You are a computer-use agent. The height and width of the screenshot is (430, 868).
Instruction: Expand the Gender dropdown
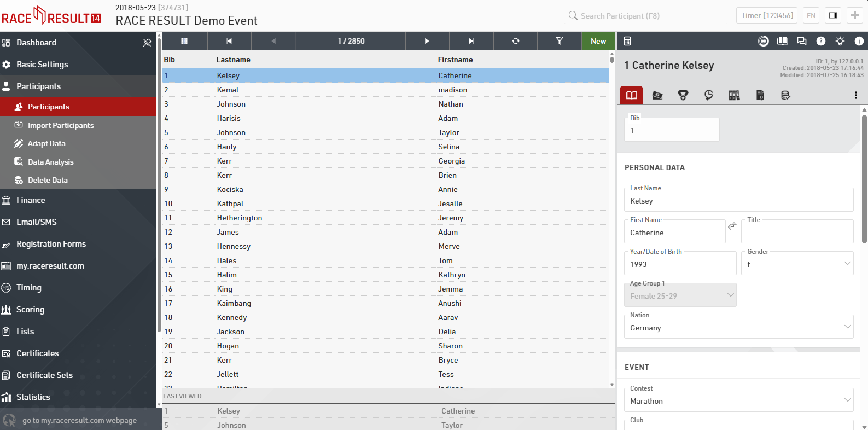[847, 264]
